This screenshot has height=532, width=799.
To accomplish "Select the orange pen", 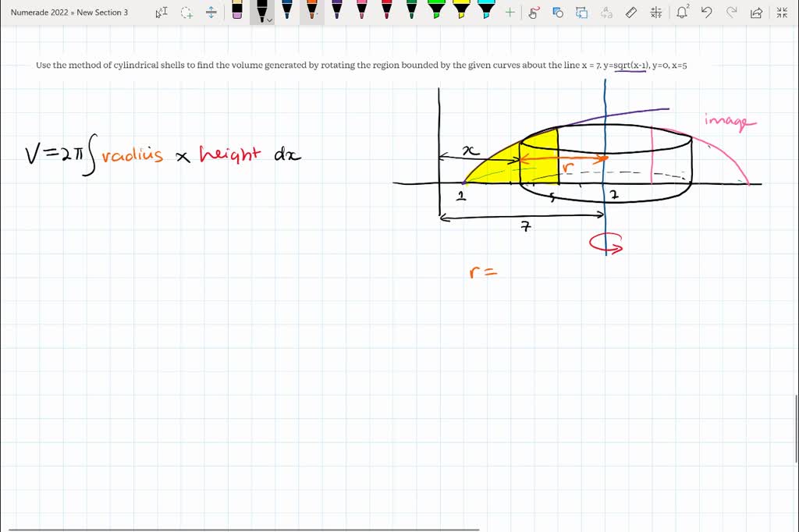I will click(312, 11).
